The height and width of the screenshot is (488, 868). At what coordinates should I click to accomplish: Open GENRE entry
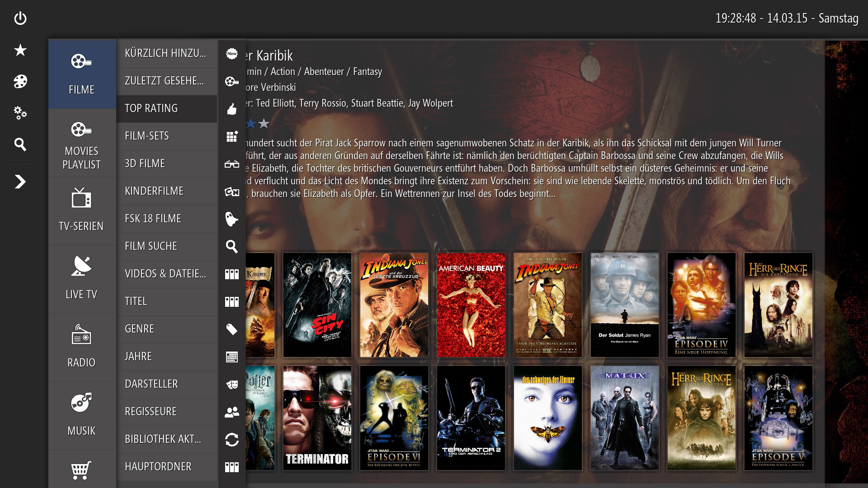(x=167, y=329)
